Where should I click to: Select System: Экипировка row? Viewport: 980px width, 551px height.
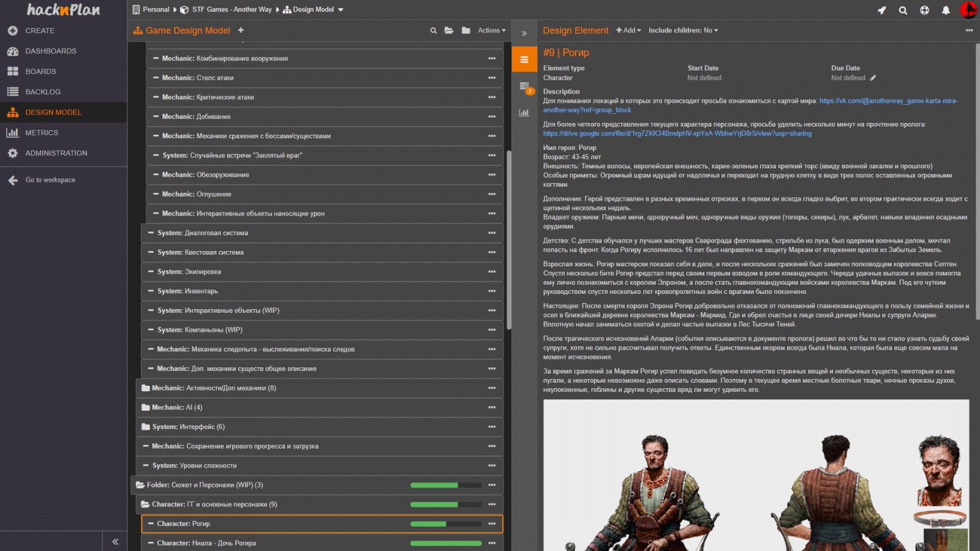click(x=322, y=272)
